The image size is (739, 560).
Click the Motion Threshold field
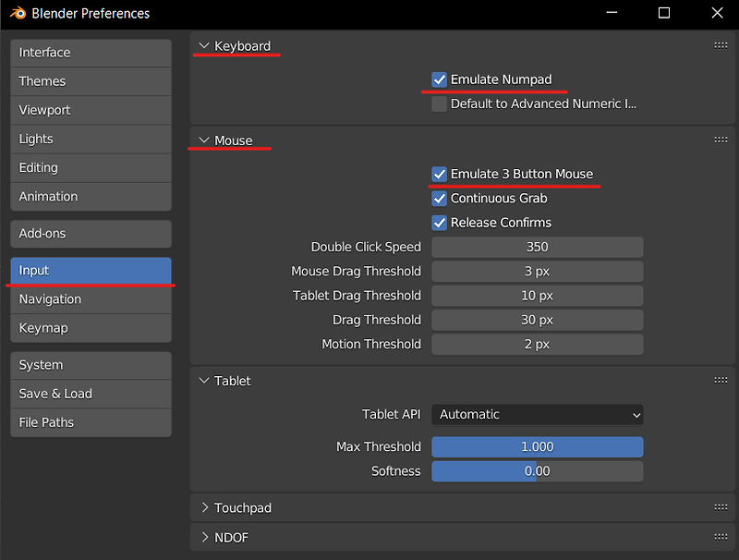point(538,345)
